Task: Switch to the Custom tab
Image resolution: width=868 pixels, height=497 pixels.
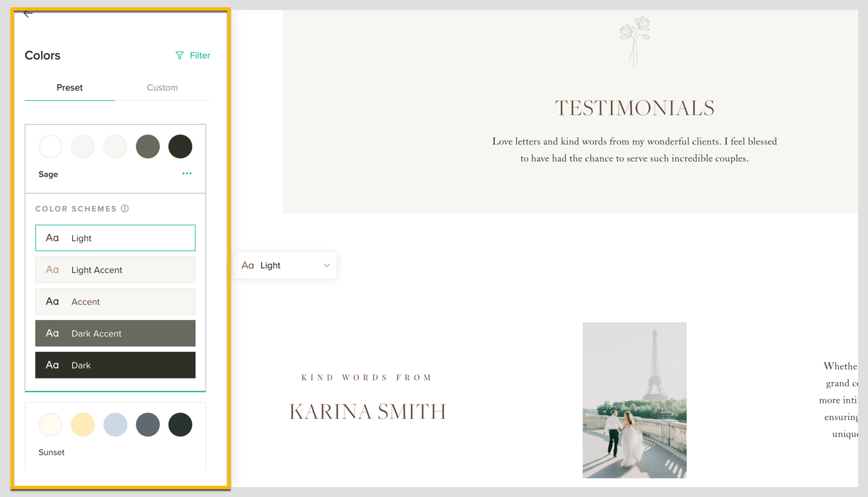Action: [162, 87]
